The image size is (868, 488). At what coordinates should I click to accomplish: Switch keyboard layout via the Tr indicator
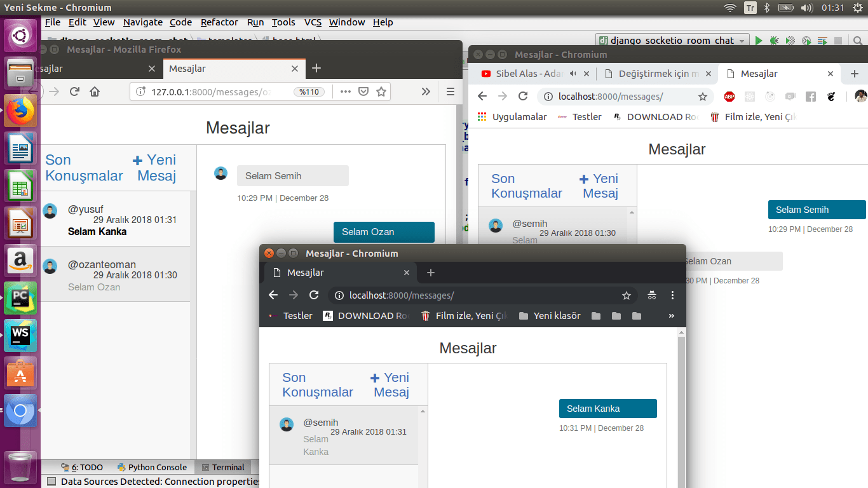pos(750,8)
